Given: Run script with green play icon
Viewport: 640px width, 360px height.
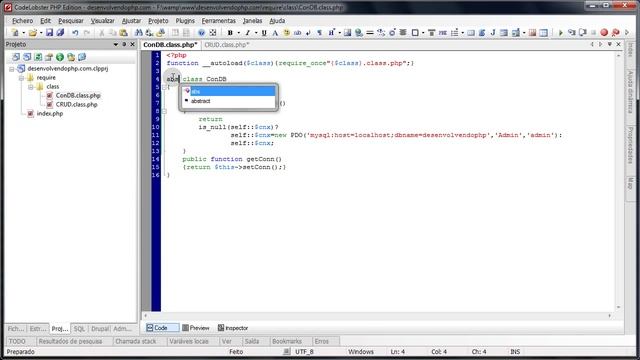Looking at the screenshot, I should pyautogui.click(x=560, y=33).
